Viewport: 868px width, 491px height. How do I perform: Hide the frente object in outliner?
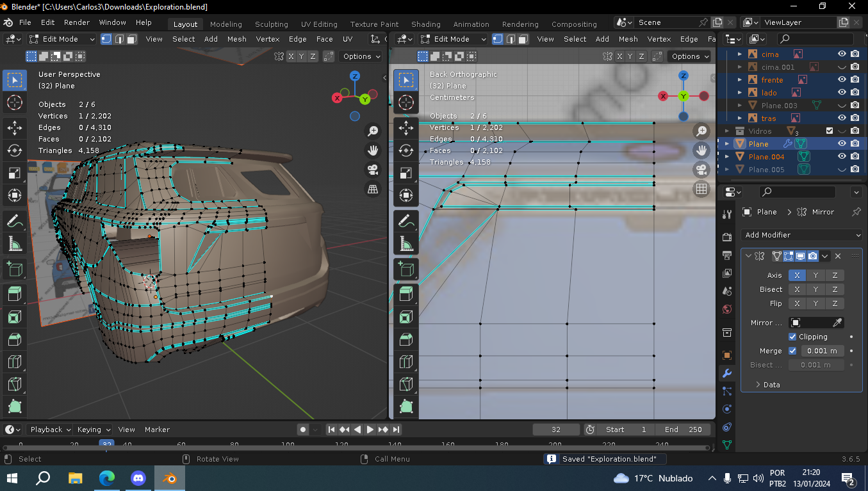pyautogui.click(x=842, y=80)
